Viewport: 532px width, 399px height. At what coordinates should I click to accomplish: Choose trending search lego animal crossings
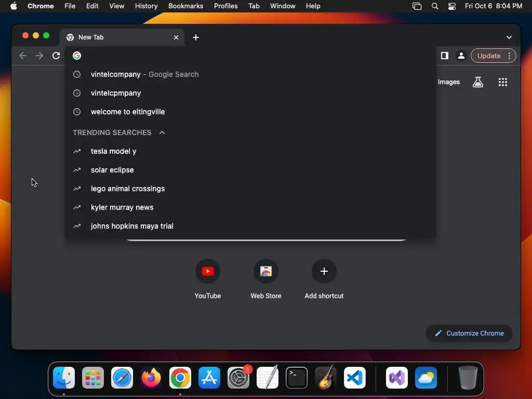250,189
